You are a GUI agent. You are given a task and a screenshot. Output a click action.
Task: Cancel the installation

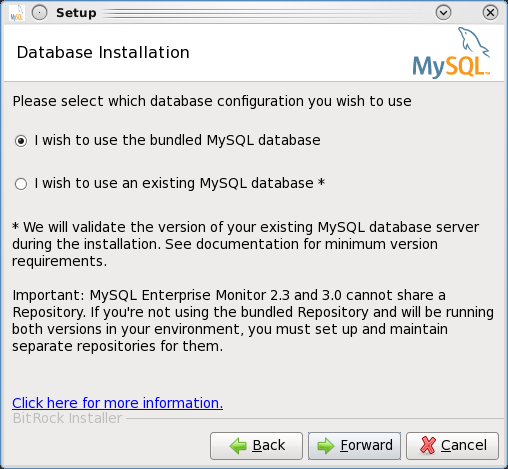tap(452, 446)
